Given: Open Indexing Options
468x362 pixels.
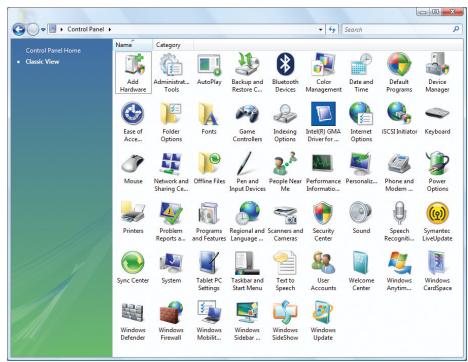Looking at the screenshot, I should pos(285,123).
